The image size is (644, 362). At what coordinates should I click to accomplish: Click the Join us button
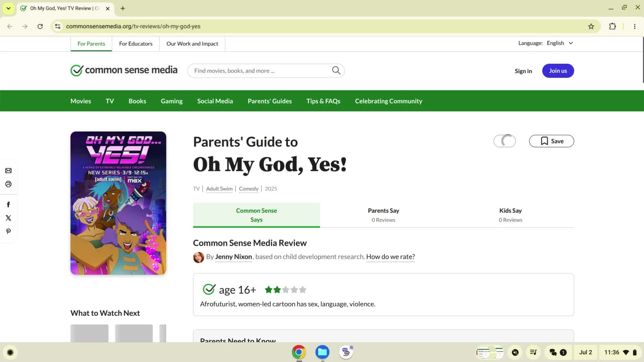coord(558,71)
